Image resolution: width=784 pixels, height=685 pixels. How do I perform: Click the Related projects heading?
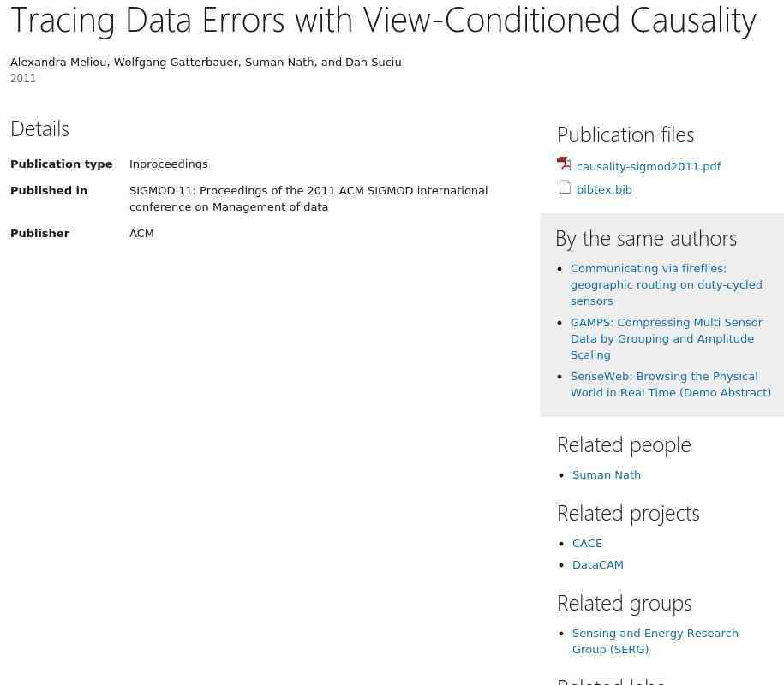click(627, 513)
